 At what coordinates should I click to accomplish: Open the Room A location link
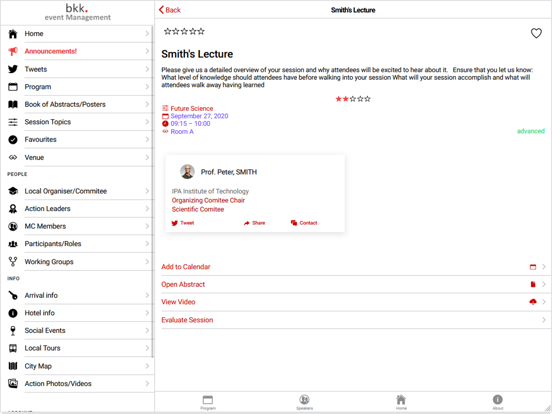[x=182, y=132]
